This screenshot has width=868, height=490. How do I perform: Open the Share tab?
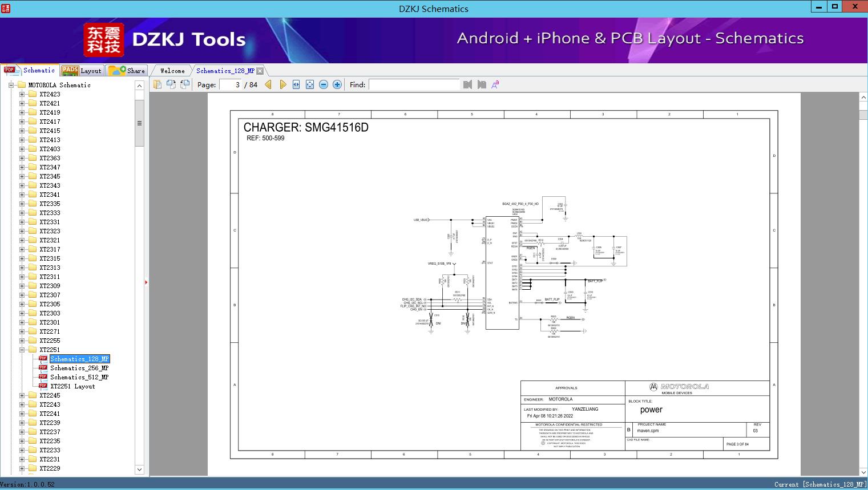pos(127,71)
